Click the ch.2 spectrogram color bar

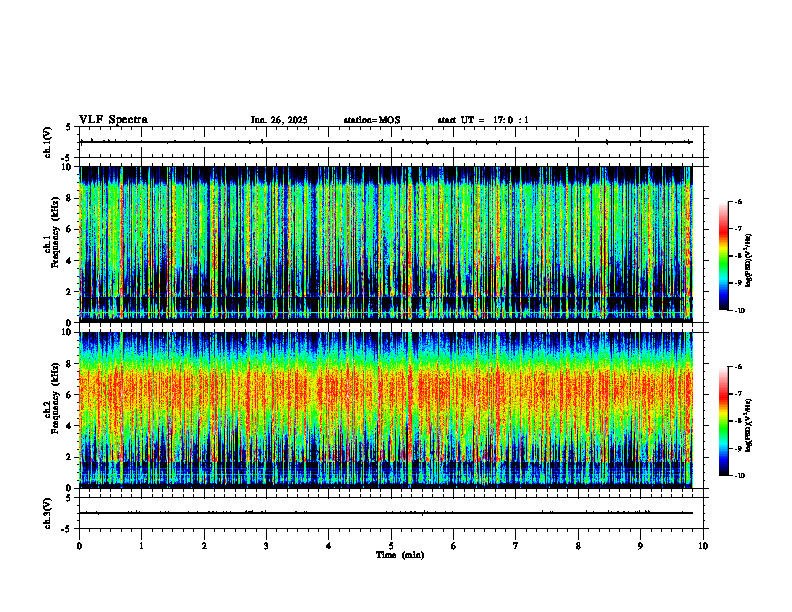pos(723,421)
